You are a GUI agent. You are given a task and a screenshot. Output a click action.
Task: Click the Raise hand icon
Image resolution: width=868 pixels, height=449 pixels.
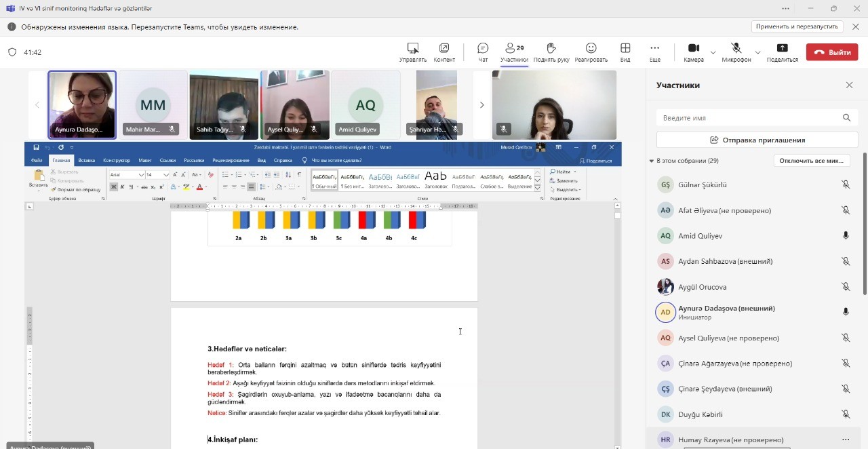551,48
